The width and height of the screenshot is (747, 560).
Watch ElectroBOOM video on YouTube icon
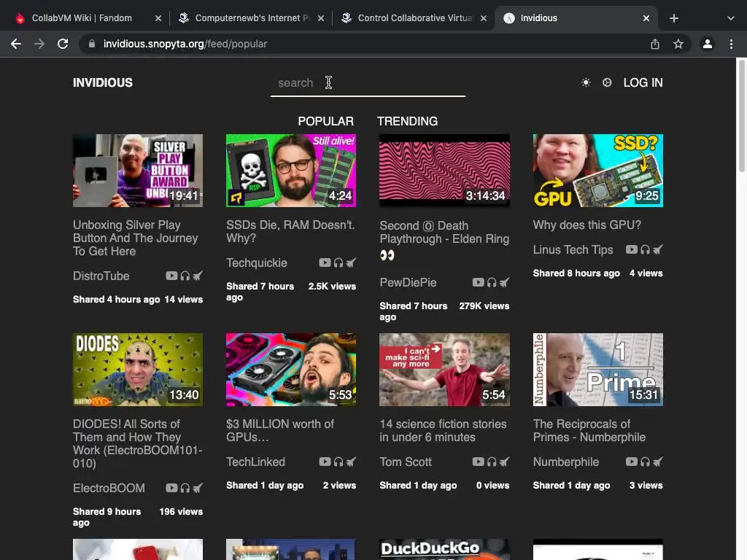171,488
